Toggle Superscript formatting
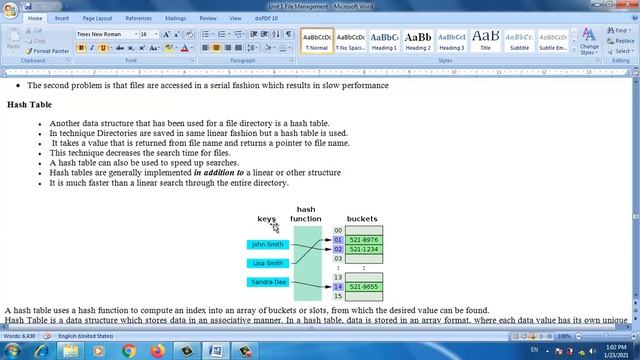The height and width of the screenshot is (360, 640). tap(142, 48)
